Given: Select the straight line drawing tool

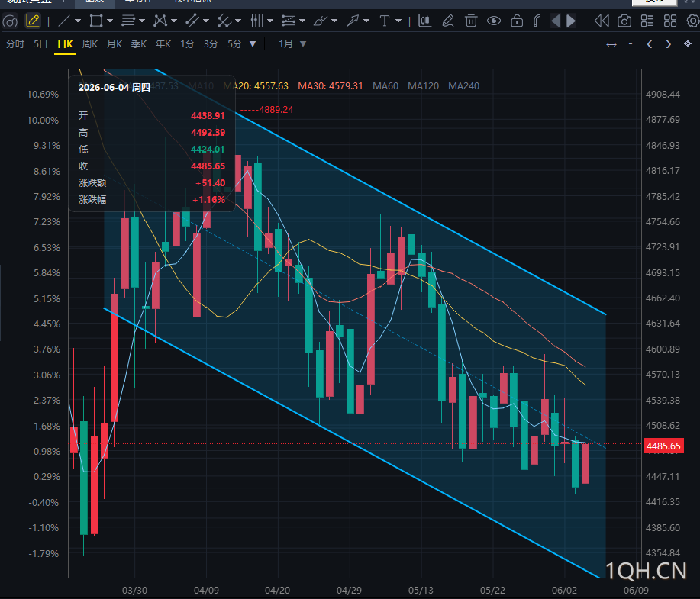Looking at the screenshot, I should (64, 21).
